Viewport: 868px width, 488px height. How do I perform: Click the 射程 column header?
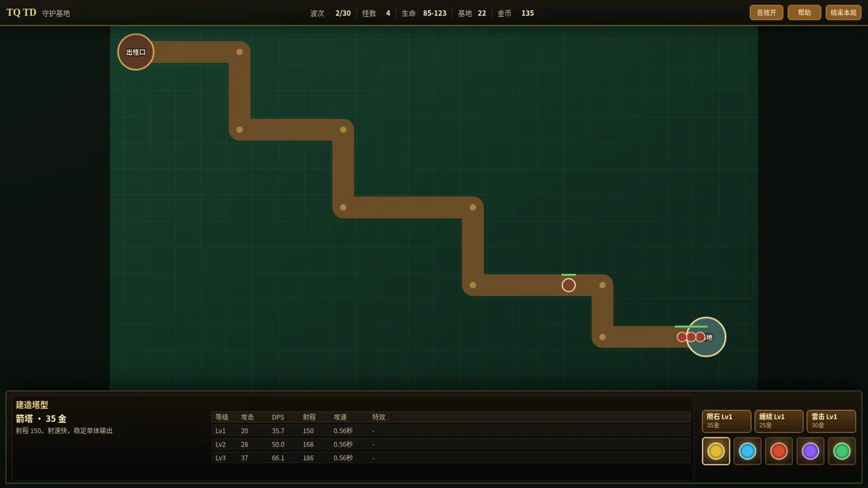pyautogui.click(x=309, y=418)
